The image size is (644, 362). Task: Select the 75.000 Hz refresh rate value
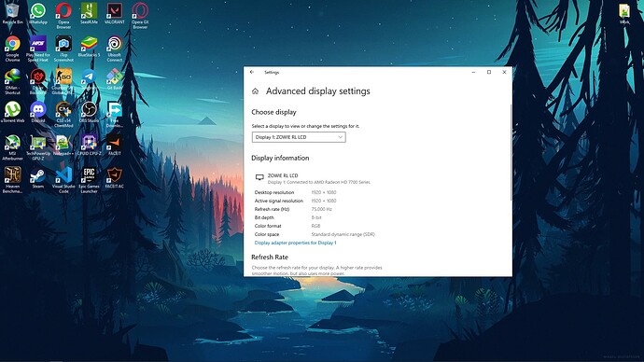click(x=322, y=209)
